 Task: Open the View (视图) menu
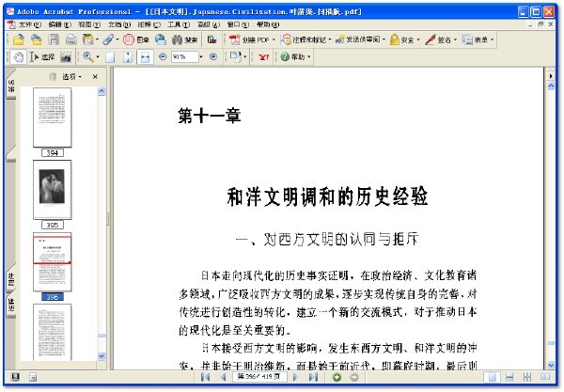[x=89, y=24]
